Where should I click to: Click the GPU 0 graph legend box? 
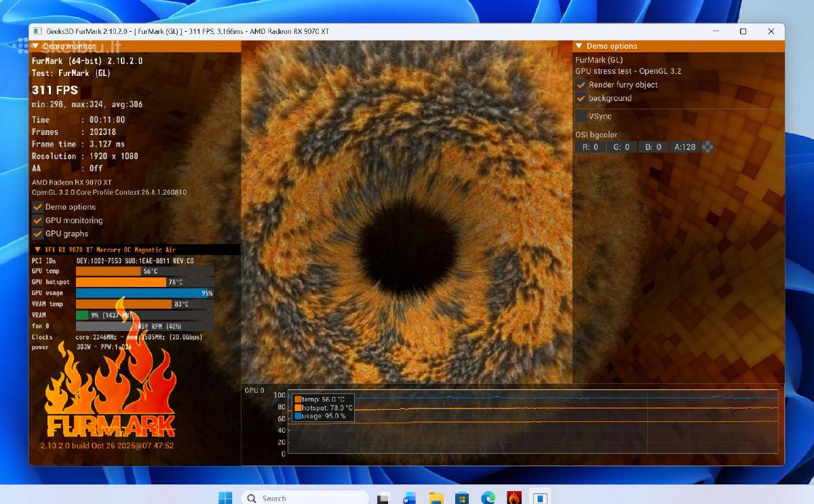(x=324, y=408)
